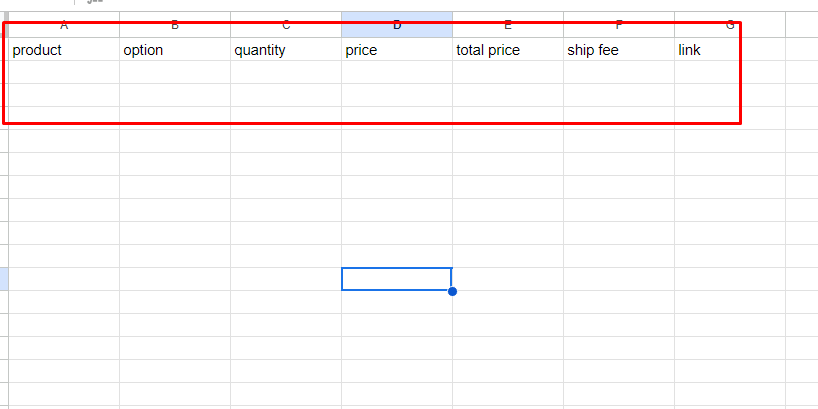Select the empty cell directly below "product"

click(x=64, y=72)
